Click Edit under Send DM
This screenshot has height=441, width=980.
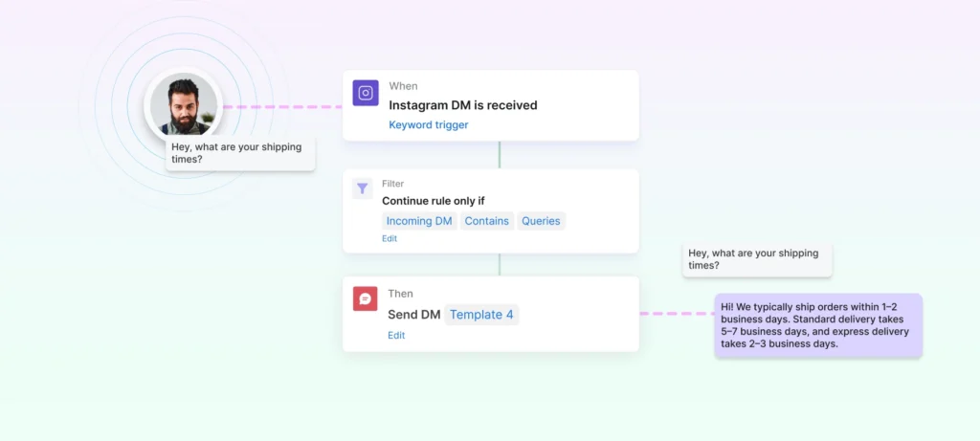click(396, 336)
